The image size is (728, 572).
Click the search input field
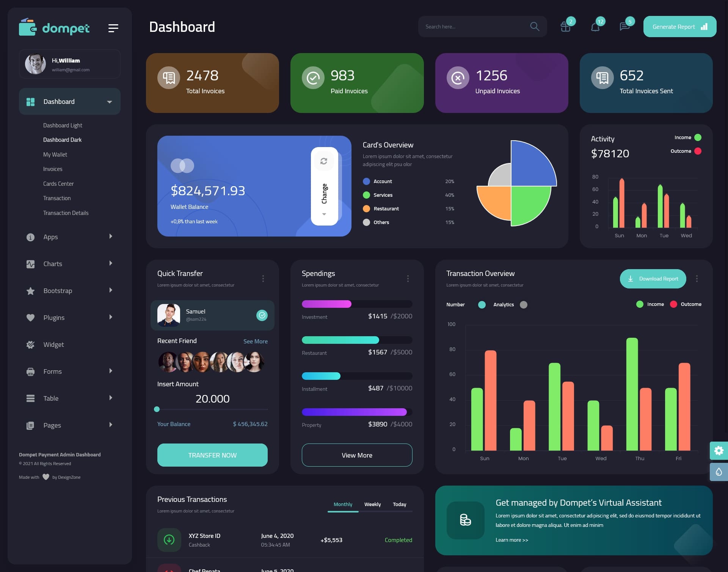click(473, 27)
